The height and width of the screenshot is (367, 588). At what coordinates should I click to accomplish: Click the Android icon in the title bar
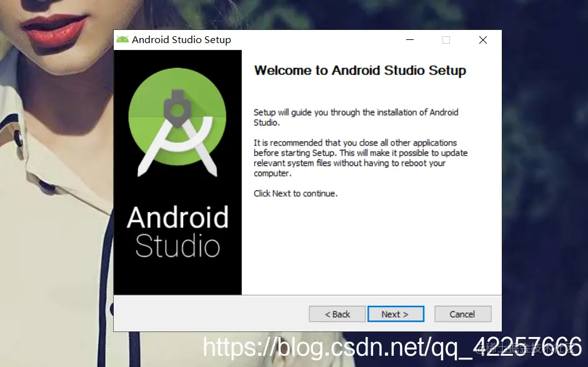click(x=122, y=39)
